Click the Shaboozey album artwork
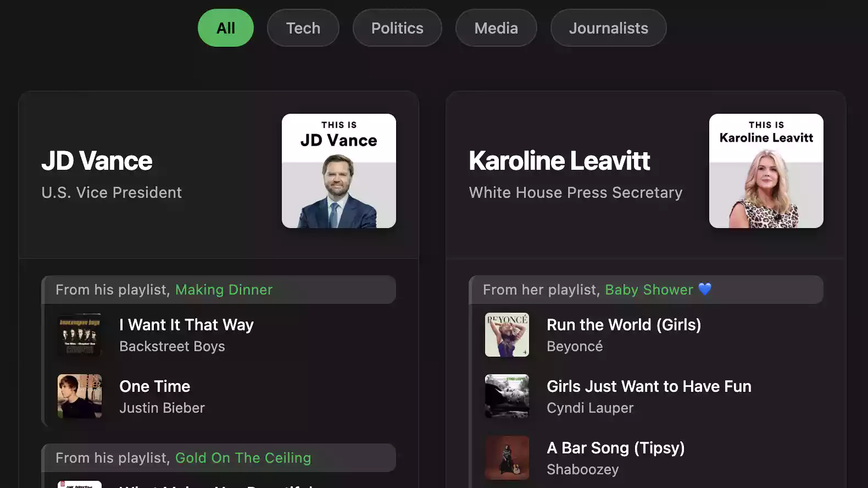This screenshot has height=488, width=868. pos(507,458)
